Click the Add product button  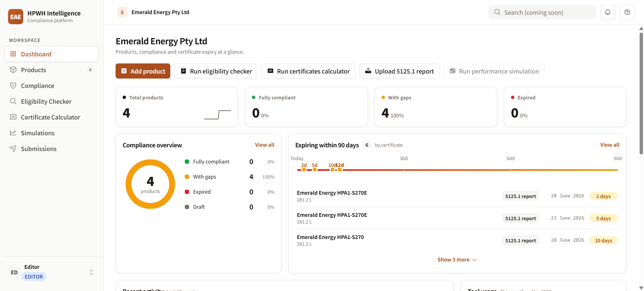pyautogui.click(x=143, y=71)
